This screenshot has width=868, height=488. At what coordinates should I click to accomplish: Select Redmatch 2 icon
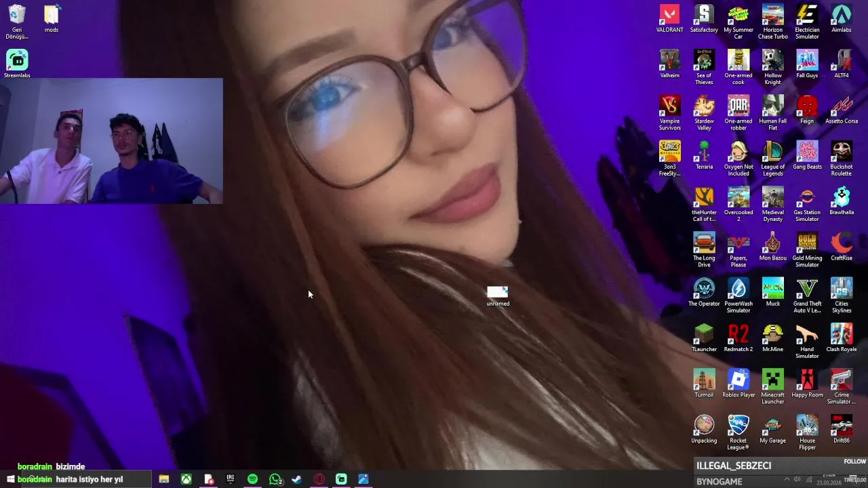coord(738,337)
